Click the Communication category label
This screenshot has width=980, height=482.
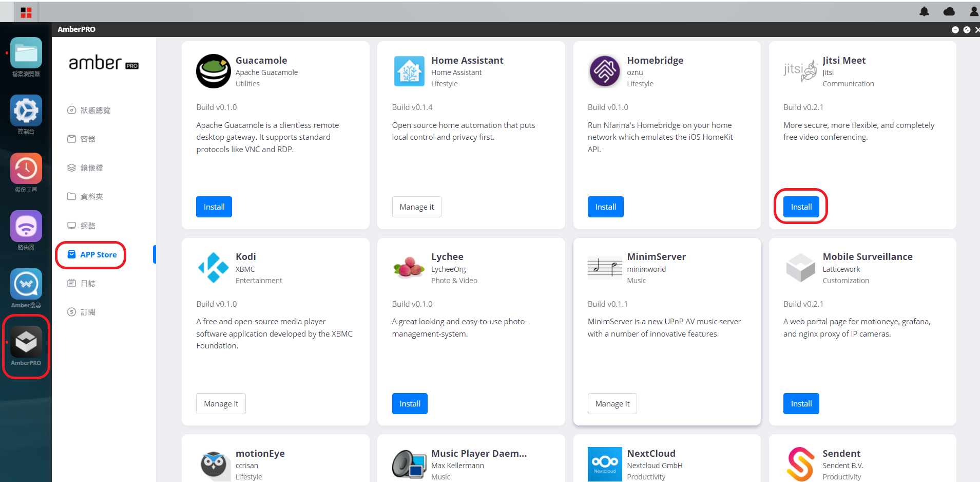[x=848, y=84]
